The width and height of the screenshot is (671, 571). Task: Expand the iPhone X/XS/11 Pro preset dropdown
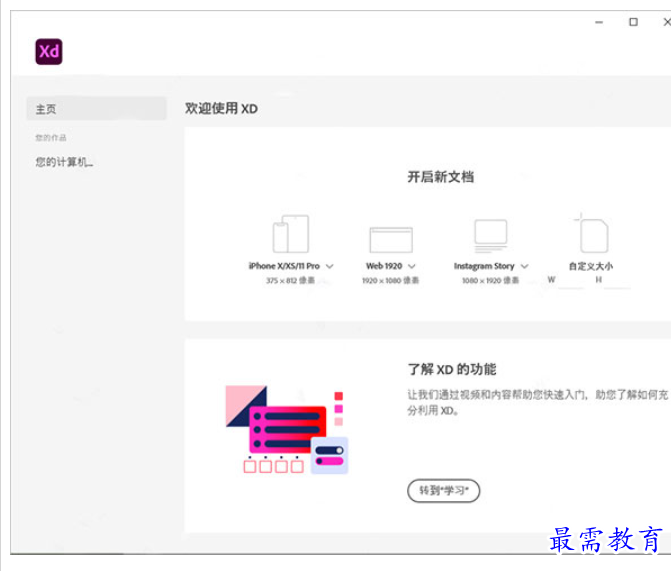(330, 267)
